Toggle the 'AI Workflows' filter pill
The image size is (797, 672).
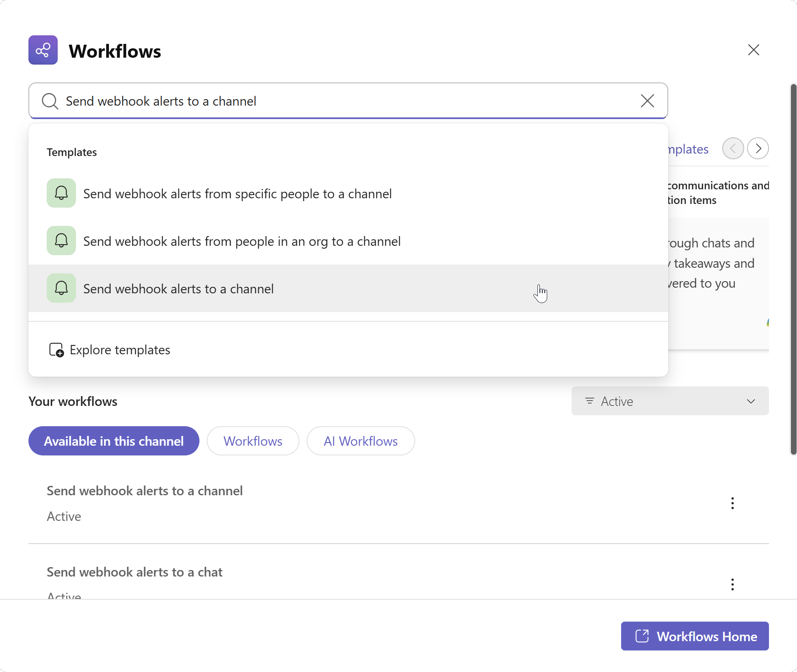coord(361,441)
